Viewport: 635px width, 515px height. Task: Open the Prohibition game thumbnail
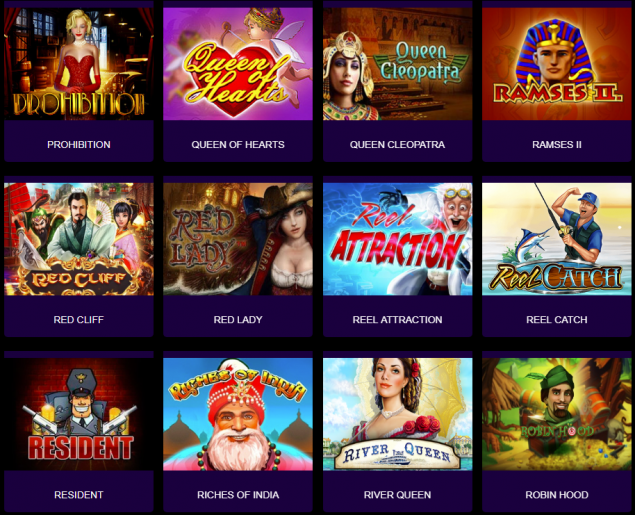[x=79, y=64]
